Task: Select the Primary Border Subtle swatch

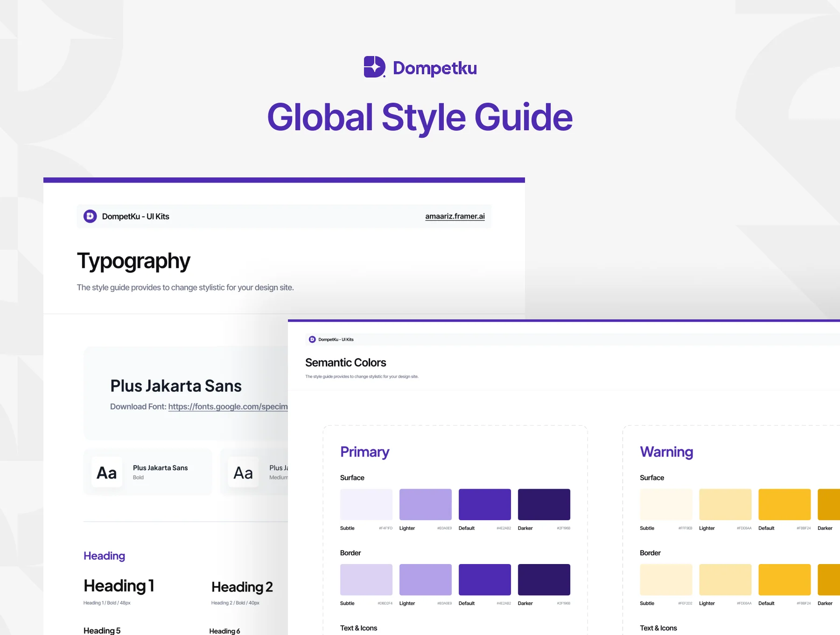Action: 366,579
